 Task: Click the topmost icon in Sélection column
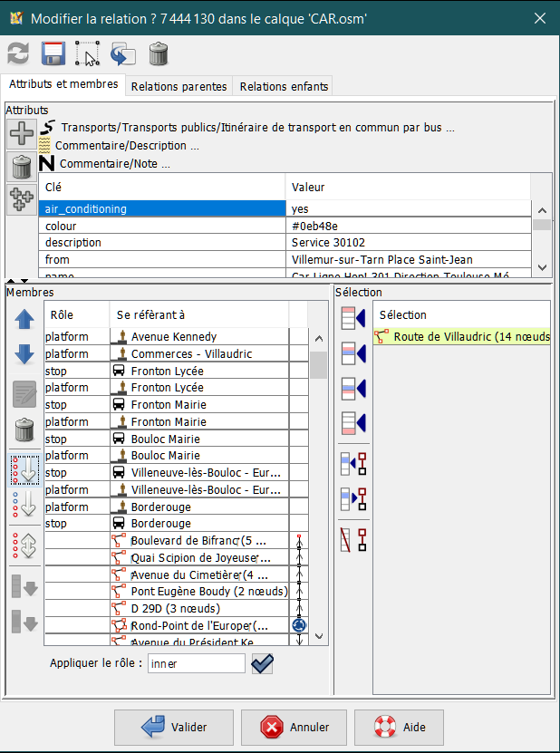pos(352,318)
